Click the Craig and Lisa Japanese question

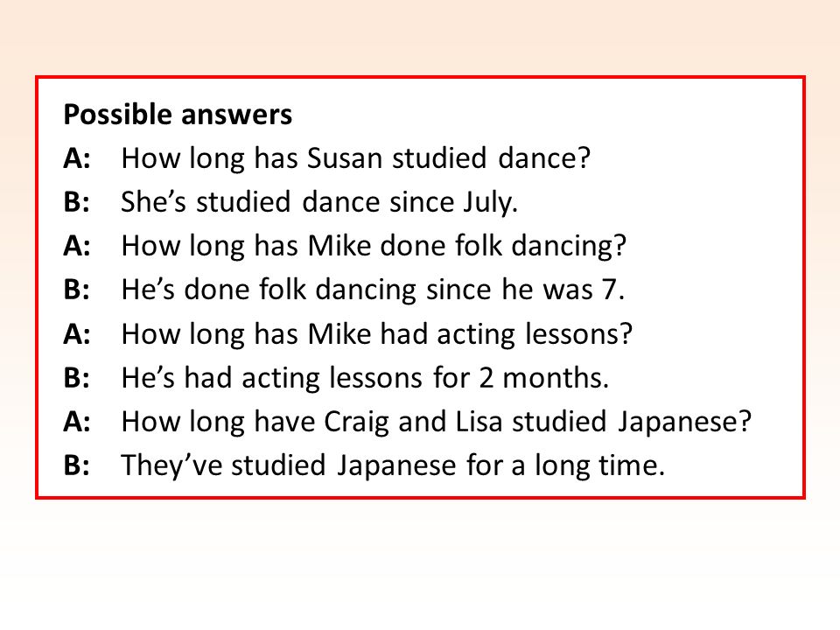(x=437, y=422)
